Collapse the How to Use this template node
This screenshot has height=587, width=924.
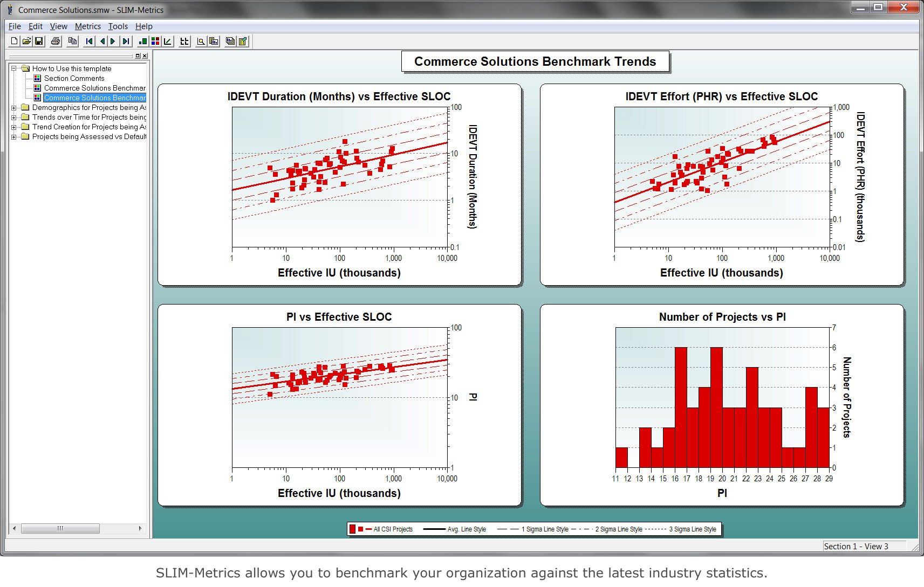(x=14, y=68)
